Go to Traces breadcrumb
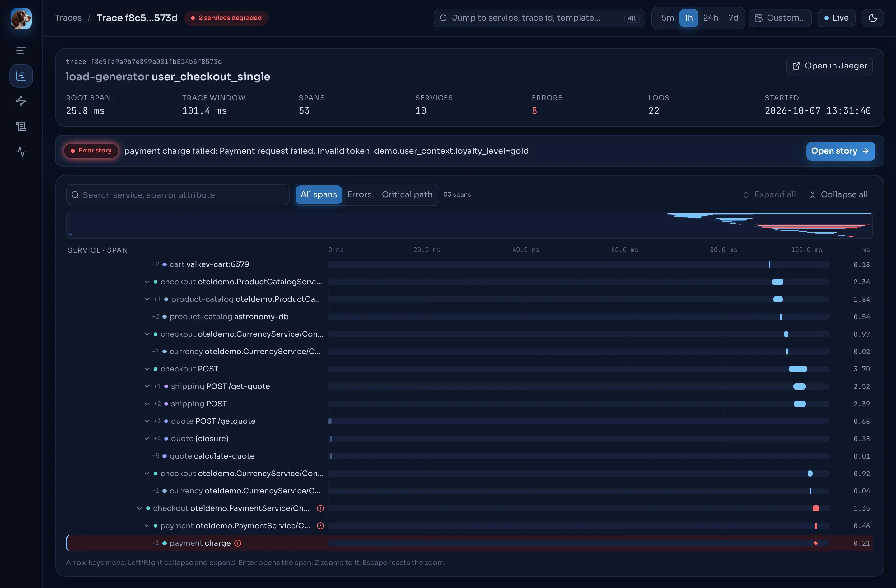896x588 pixels. pos(68,18)
